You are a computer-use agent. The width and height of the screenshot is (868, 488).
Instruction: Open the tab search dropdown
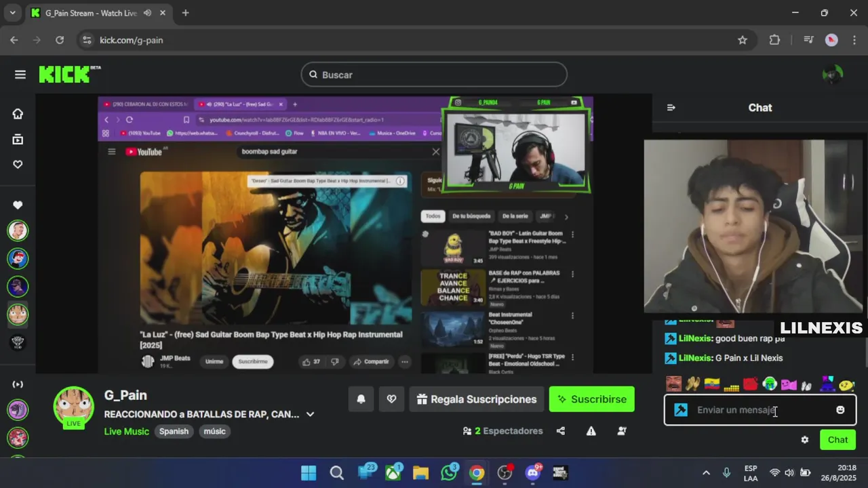pyautogui.click(x=12, y=13)
